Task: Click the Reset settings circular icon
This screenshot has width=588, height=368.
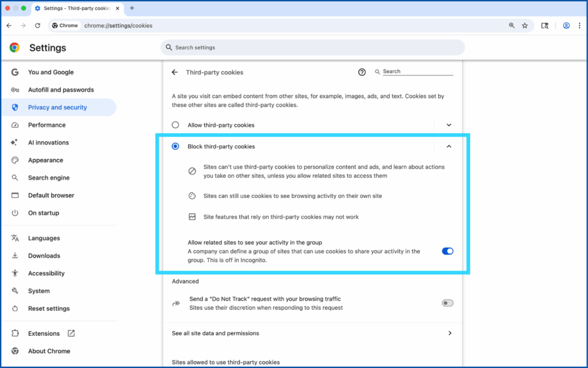Action: tap(14, 308)
